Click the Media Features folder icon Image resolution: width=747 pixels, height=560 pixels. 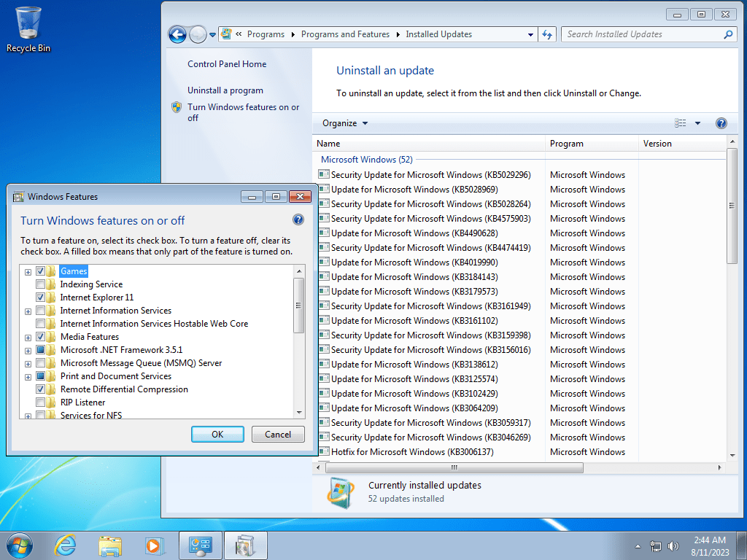click(x=52, y=337)
